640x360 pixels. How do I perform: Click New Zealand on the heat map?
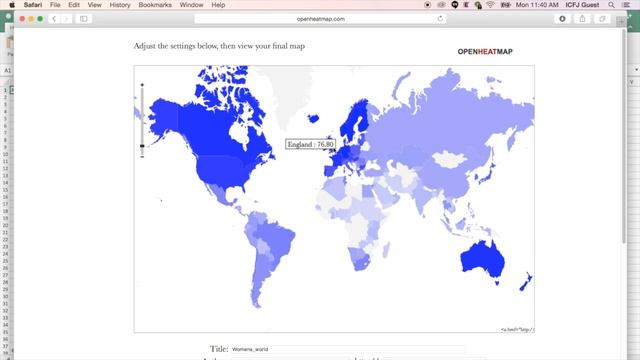coord(526,282)
